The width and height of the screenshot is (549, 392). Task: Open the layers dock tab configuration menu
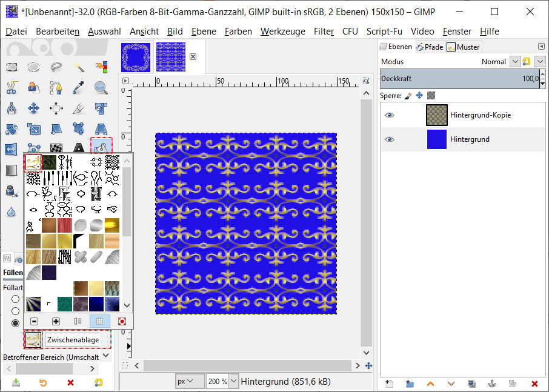(x=541, y=46)
